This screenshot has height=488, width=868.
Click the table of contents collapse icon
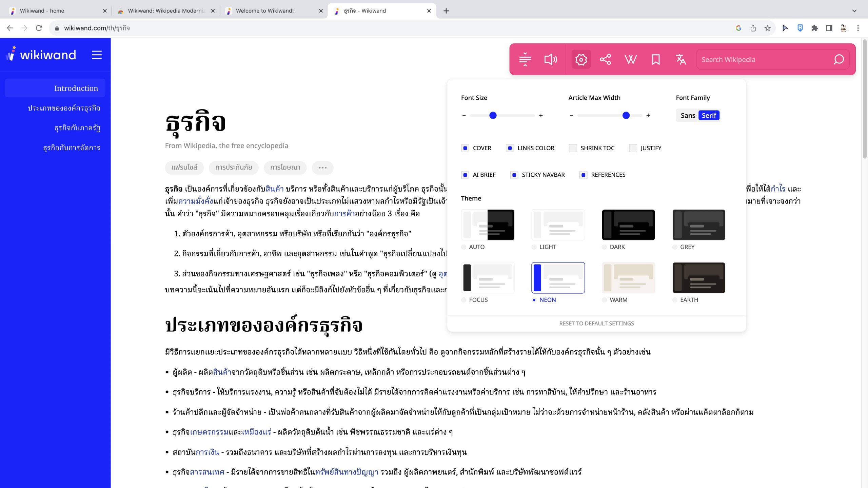click(x=525, y=59)
